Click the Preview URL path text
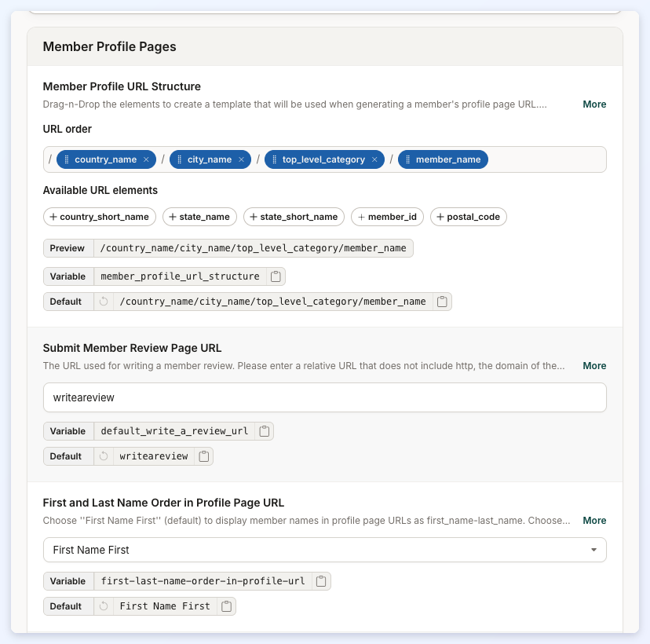Viewport: 650px width, 644px height. click(x=254, y=248)
